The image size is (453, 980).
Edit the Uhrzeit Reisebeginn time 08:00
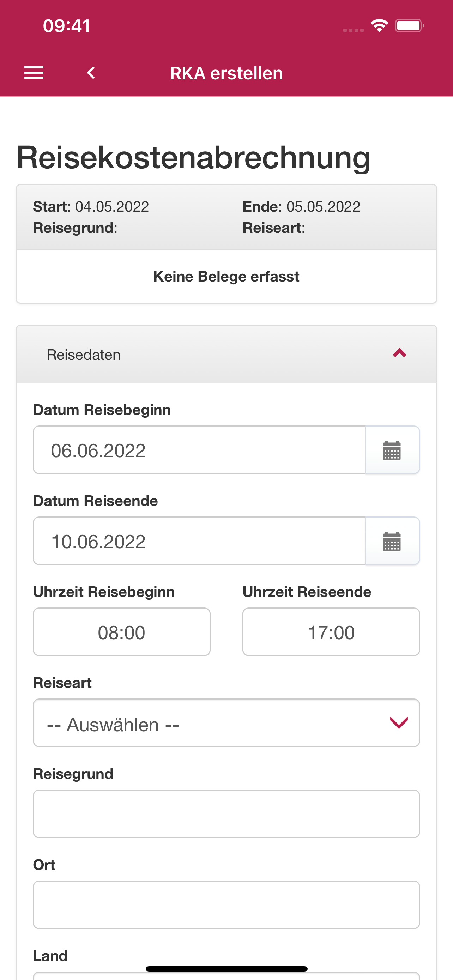[122, 632]
